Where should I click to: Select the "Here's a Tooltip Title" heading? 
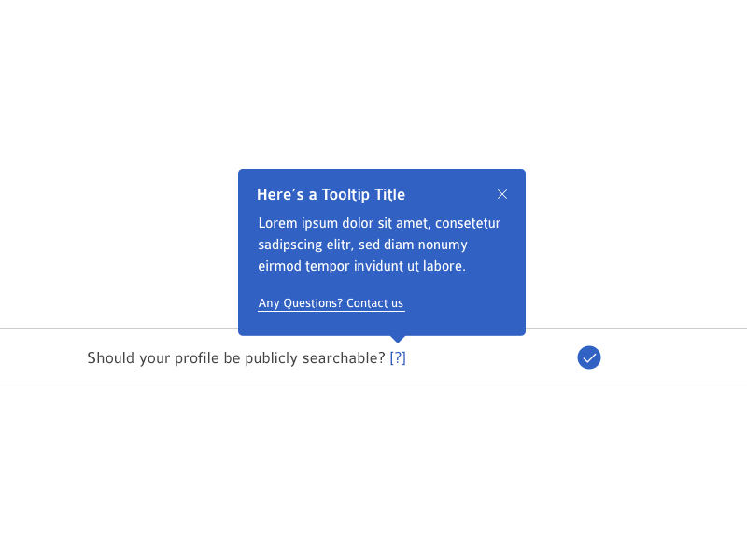[x=331, y=194]
